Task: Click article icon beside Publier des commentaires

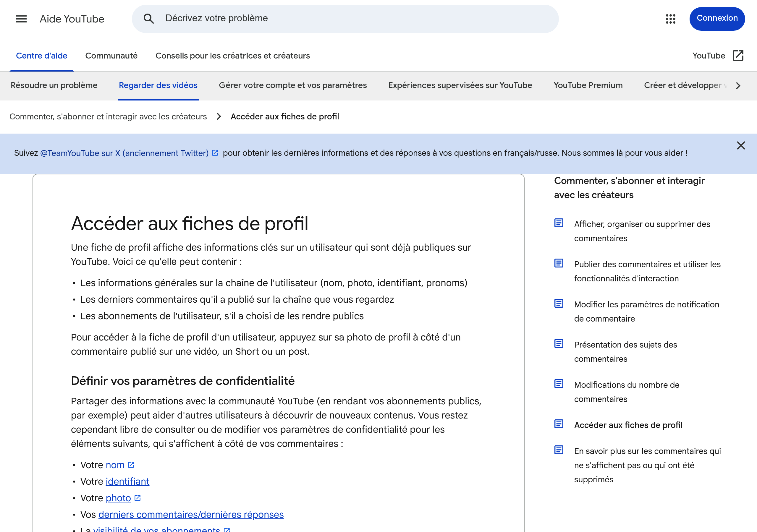Action: point(559,263)
